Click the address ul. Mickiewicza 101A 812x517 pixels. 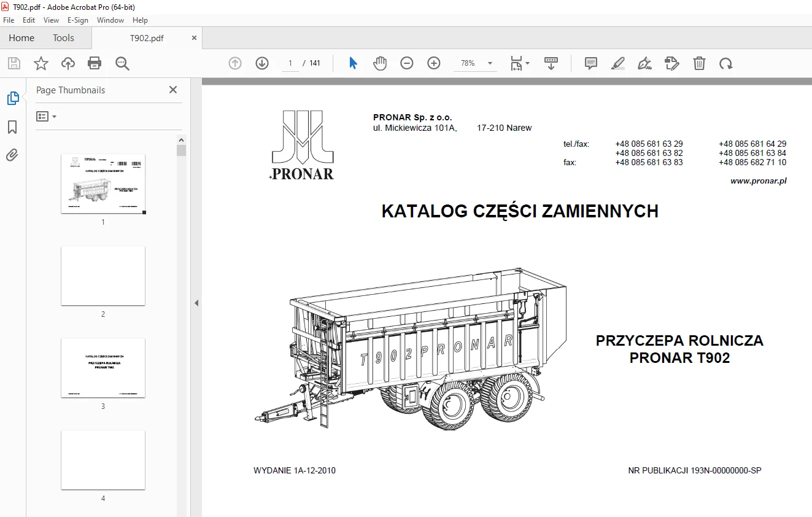[415, 128]
